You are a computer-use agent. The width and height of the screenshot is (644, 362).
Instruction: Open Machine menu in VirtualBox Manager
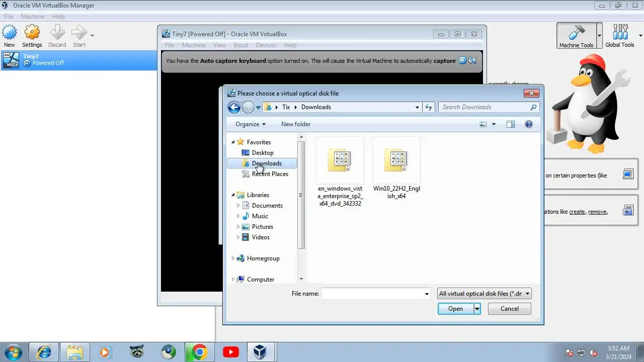tap(33, 17)
